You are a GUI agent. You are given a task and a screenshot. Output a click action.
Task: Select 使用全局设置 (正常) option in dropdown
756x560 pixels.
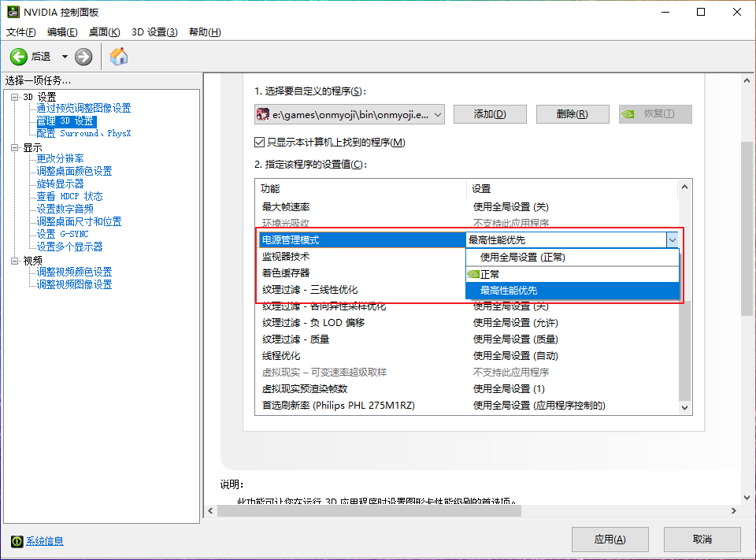tap(522, 257)
